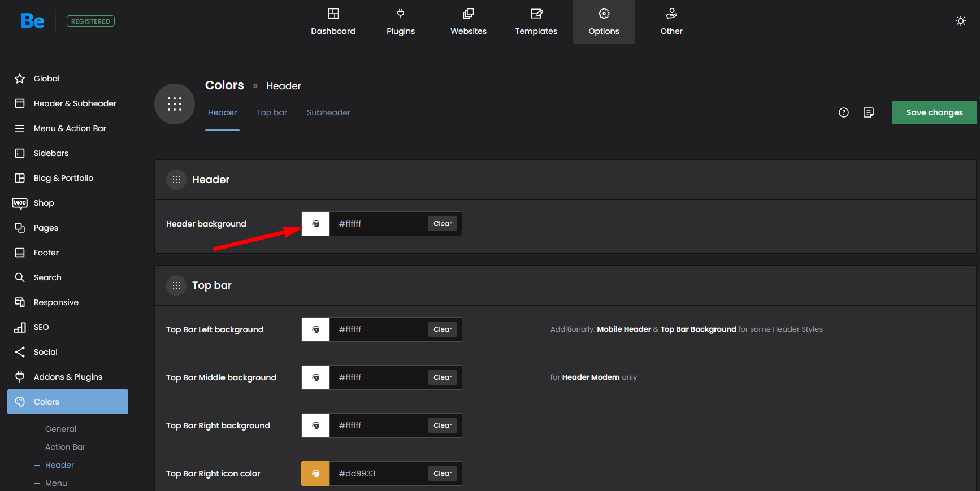Screen dimensions: 980x491
Task: Edit Top Bar Right background hex field
Action: (x=378, y=425)
